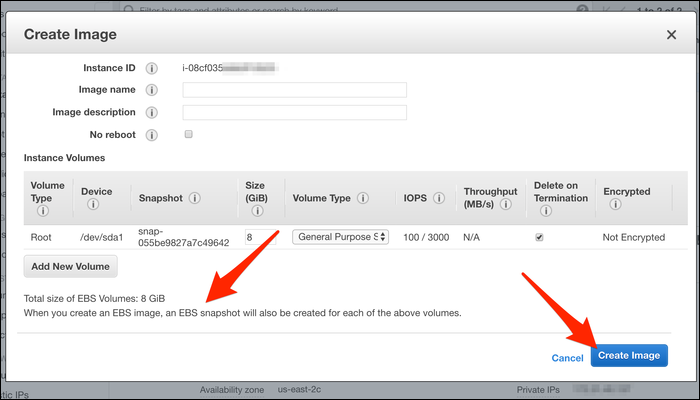Click the Not Encrypted cell

[x=634, y=238]
